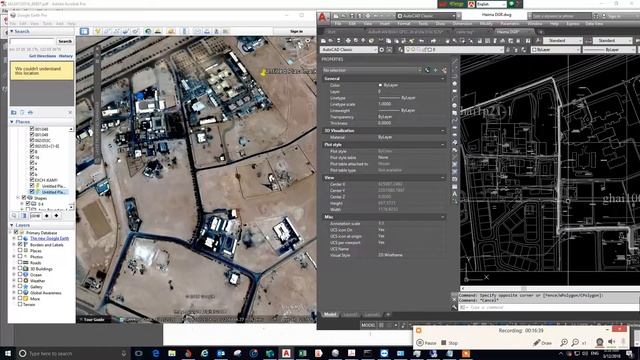Pause the screen recording

click(x=427, y=343)
